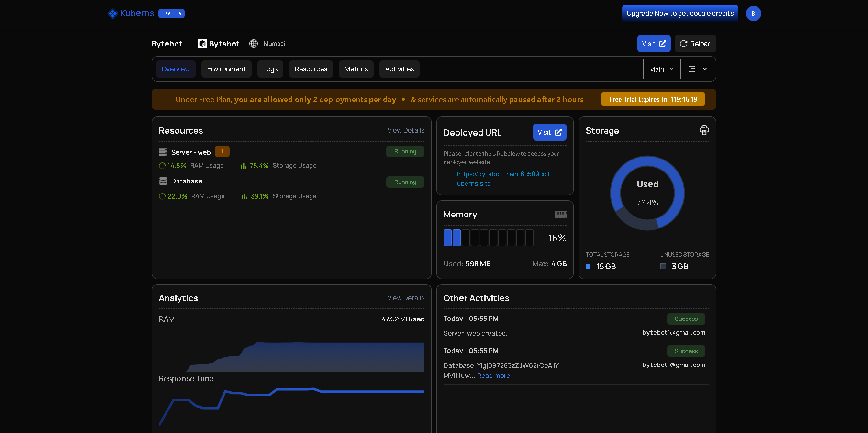Open the user profile avatar
868x433 pixels.
(x=753, y=13)
